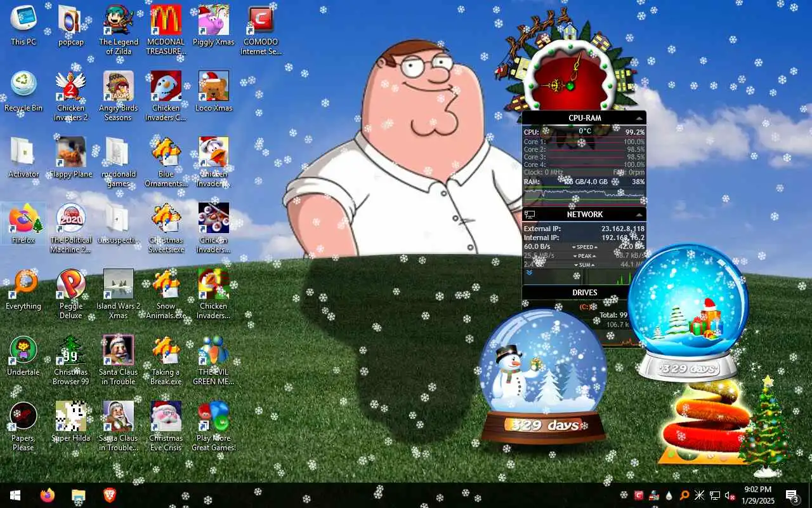
Task: Select the Island Wars 2 Xmas icon
Action: [119, 295]
